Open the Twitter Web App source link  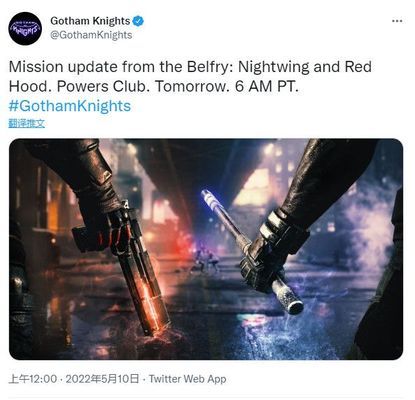(x=187, y=379)
